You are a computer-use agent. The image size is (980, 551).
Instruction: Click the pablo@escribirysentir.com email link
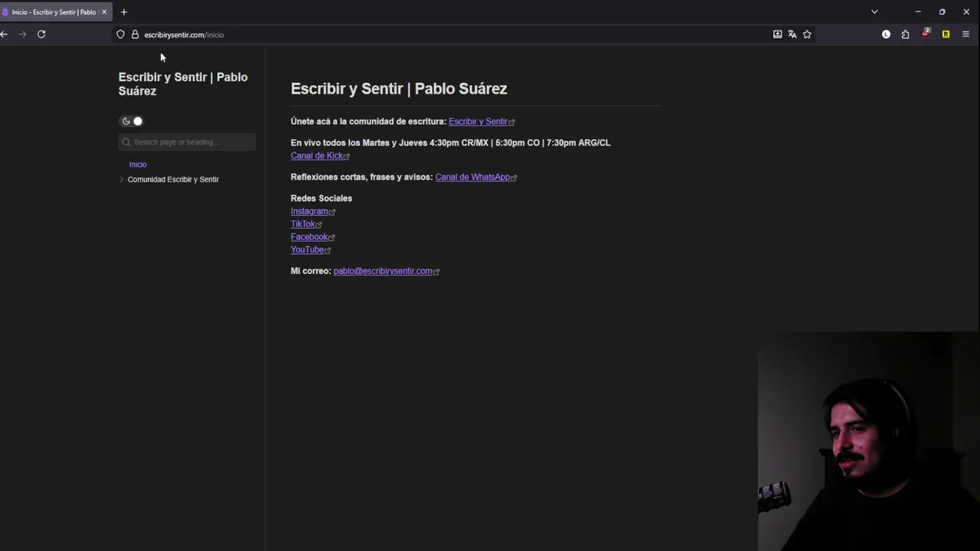pyautogui.click(x=383, y=271)
